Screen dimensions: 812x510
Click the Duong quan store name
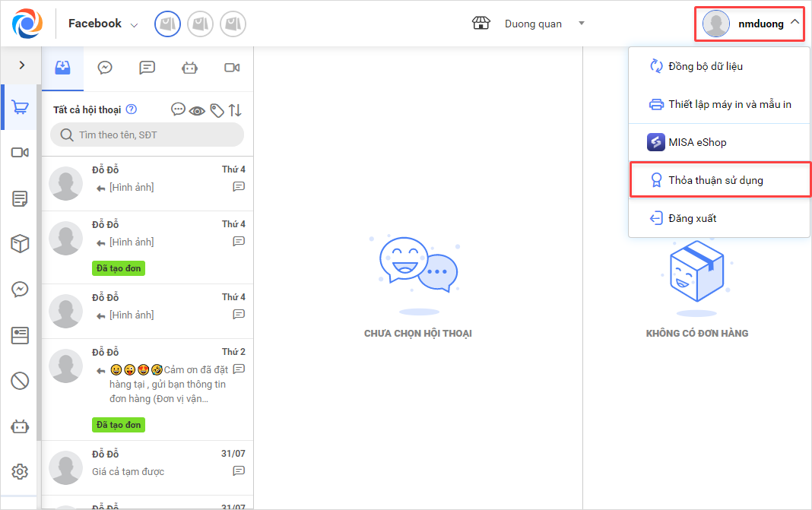[533, 24]
